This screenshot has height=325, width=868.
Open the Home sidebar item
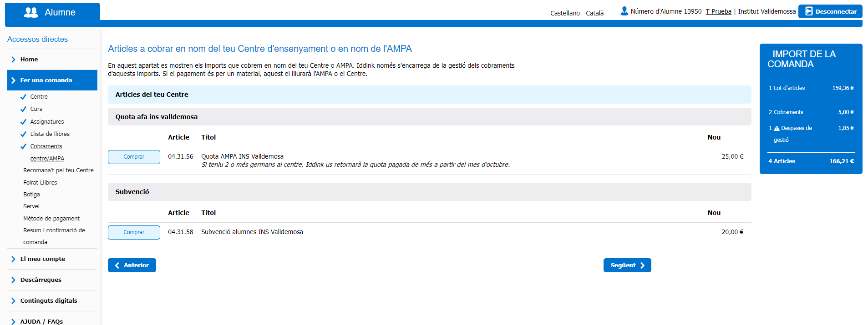(x=29, y=60)
